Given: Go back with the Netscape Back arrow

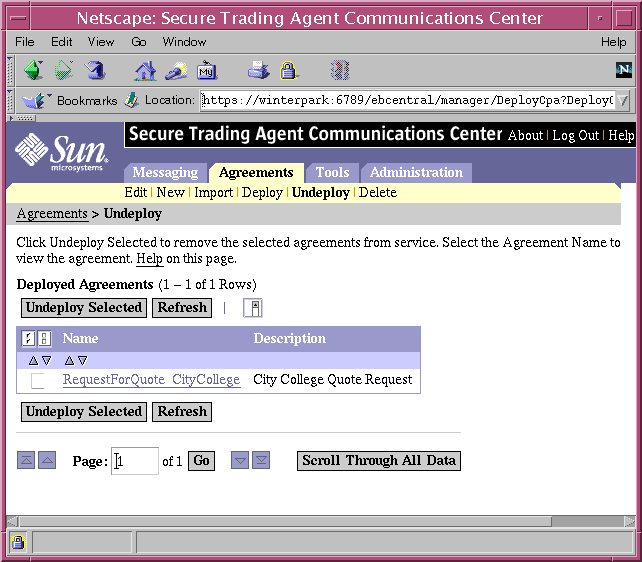Looking at the screenshot, I should tap(34, 70).
